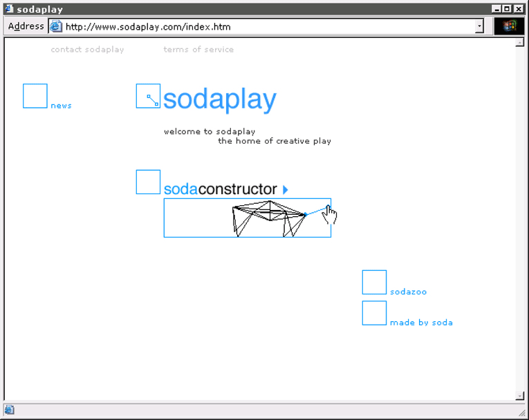Click the sodaplay logo icon box
The image size is (529, 420).
coord(148,96)
